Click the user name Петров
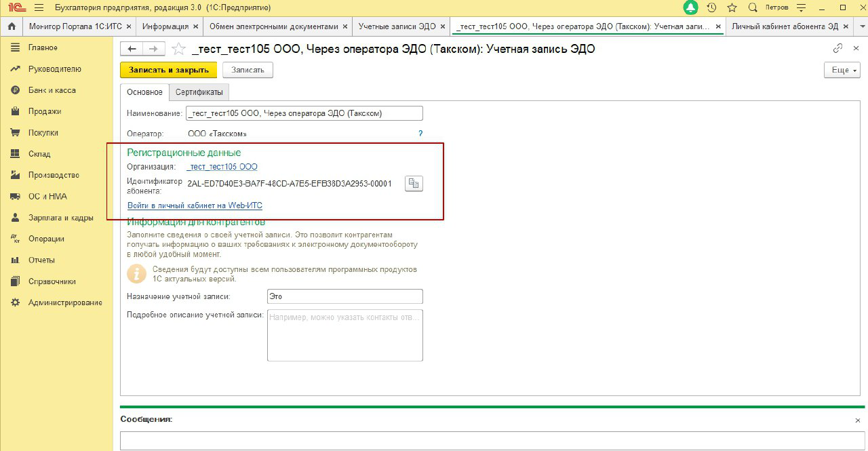The height and width of the screenshot is (451, 868). (x=776, y=7)
